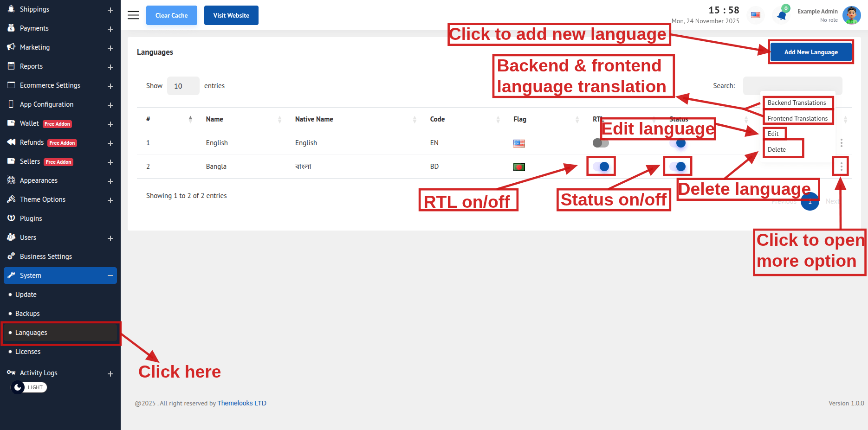Open Business Settings in sidebar

click(45, 257)
